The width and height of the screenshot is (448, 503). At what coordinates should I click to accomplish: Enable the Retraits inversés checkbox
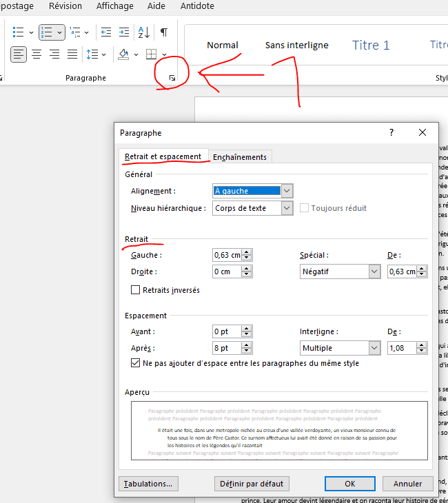[136, 290]
